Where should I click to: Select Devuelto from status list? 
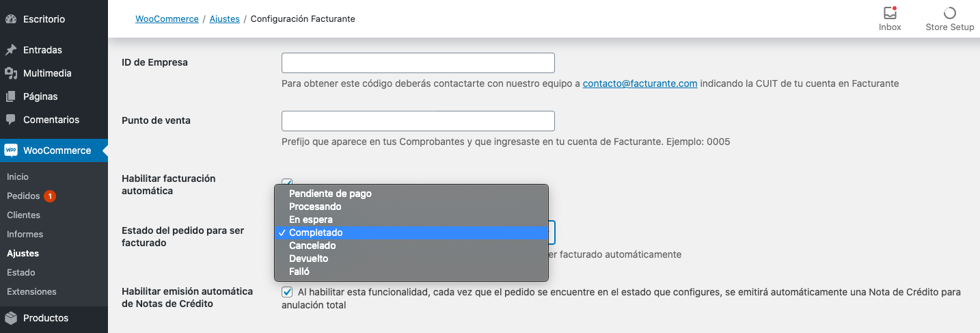[x=411, y=258]
